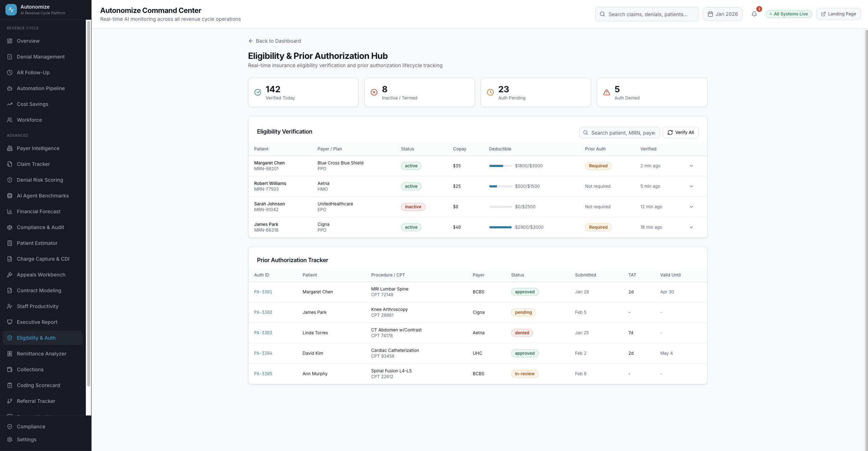
Task: Click the Denial Risk Scoring shield icon
Action: coord(10,180)
